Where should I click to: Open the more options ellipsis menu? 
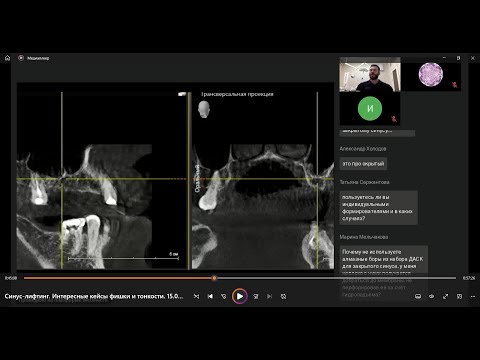[473, 296]
